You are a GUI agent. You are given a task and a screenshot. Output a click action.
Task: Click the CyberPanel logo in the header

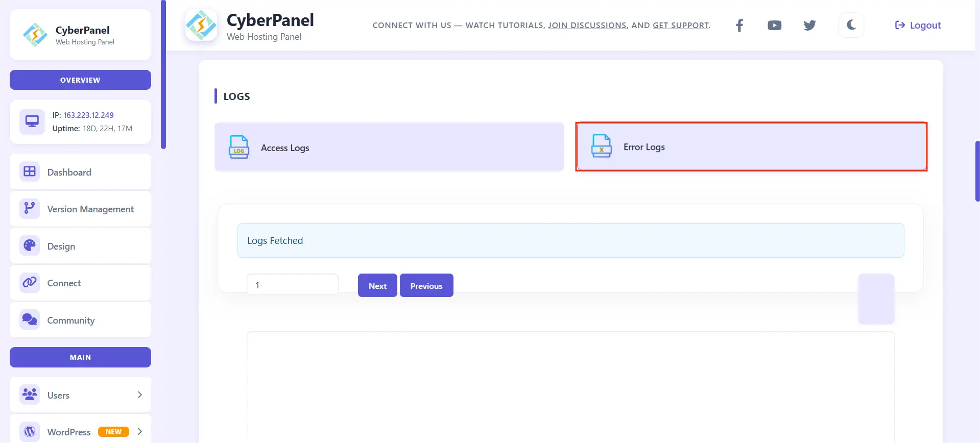tap(201, 25)
